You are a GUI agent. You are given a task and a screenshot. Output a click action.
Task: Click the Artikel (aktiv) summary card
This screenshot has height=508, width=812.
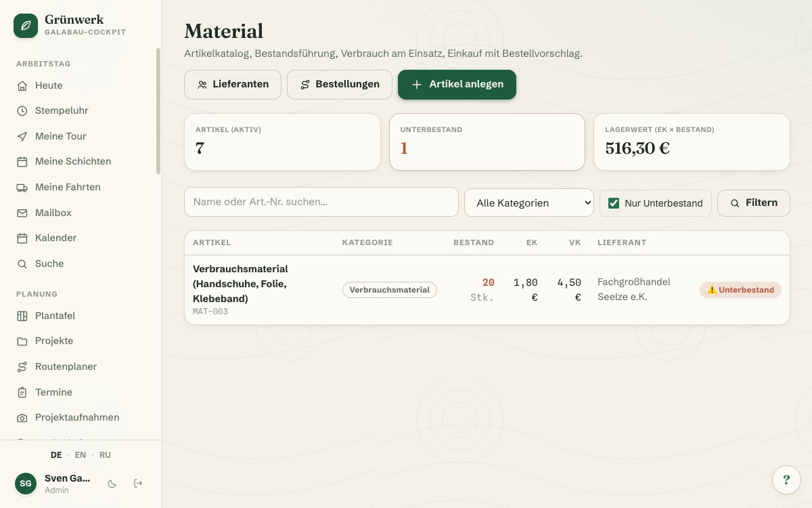tap(282, 142)
